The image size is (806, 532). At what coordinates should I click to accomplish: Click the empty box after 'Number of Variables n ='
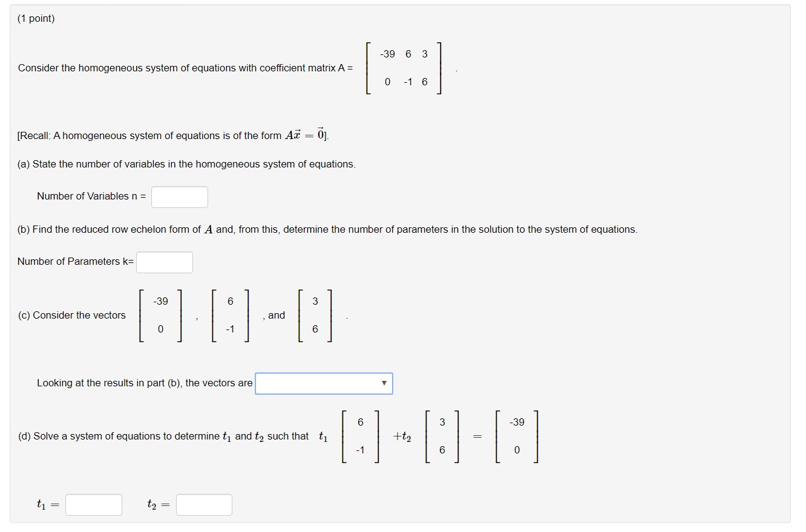coord(179,196)
